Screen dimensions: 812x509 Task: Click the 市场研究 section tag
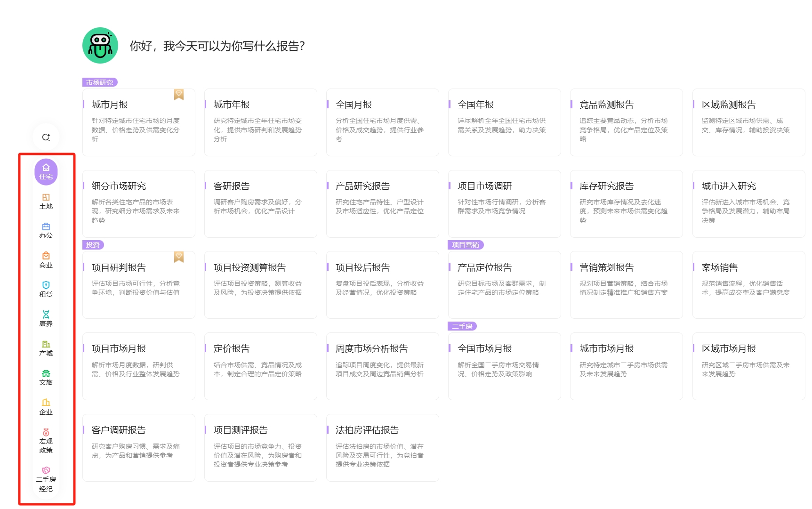100,82
